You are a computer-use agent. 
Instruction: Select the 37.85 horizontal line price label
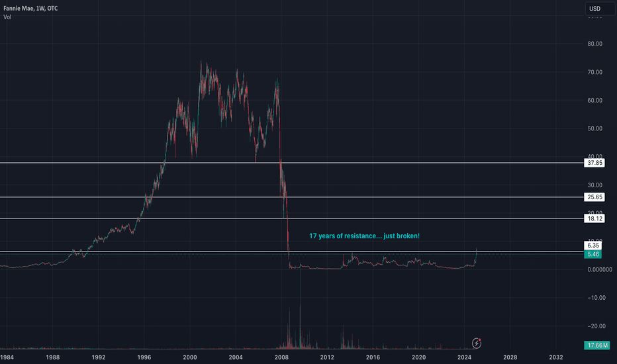tap(594, 163)
